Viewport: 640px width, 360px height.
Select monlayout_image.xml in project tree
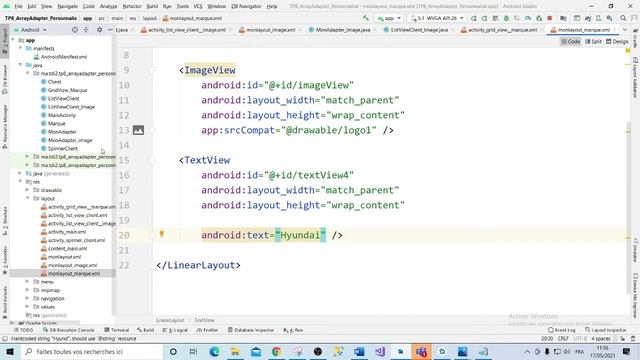click(69, 265)
